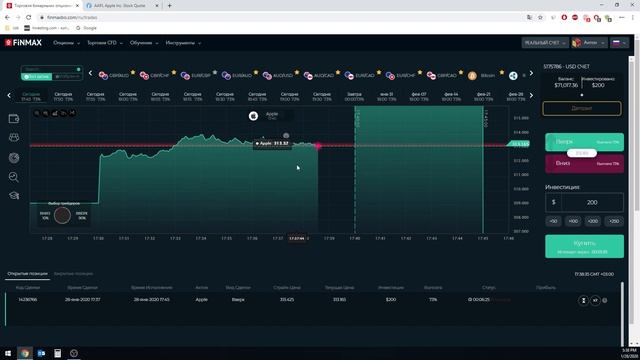The height and width of the screenshot is (360, 640).
Task: Click the last icon in chart toolbar
Action: 73,113
